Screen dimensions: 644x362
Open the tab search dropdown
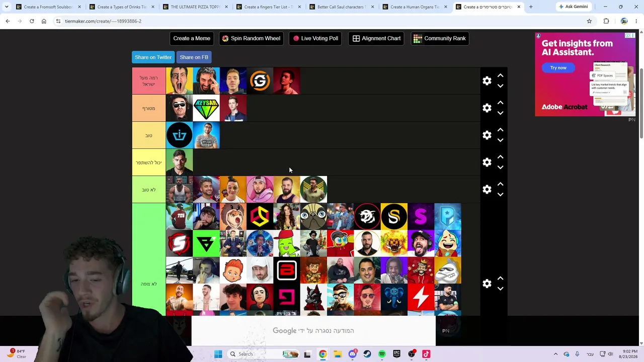pyautogui.click(x=7, y=7)
